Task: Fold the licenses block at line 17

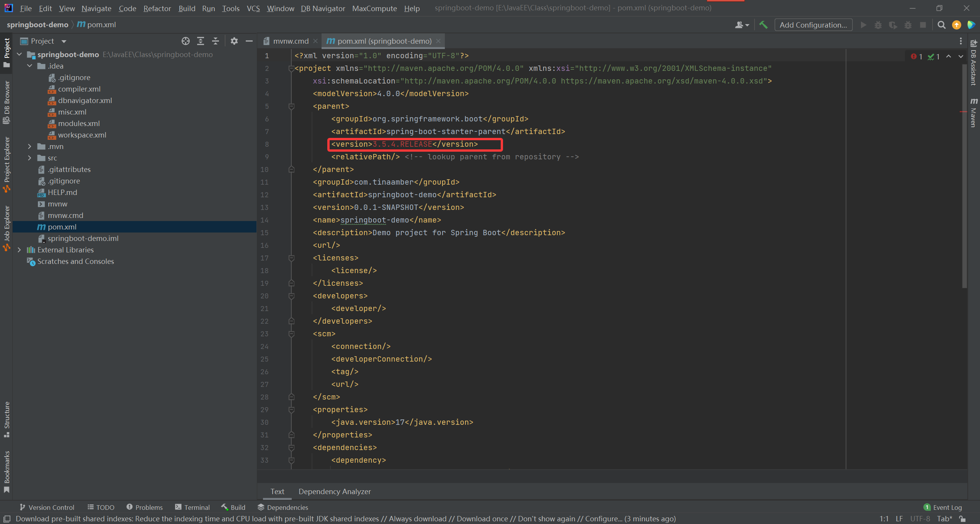Action: pos(291,258)
